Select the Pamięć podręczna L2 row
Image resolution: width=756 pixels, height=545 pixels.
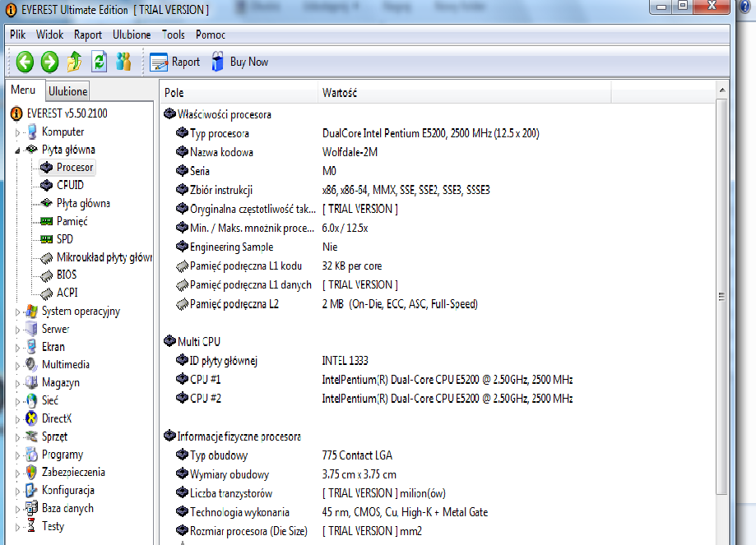[327, 304]
